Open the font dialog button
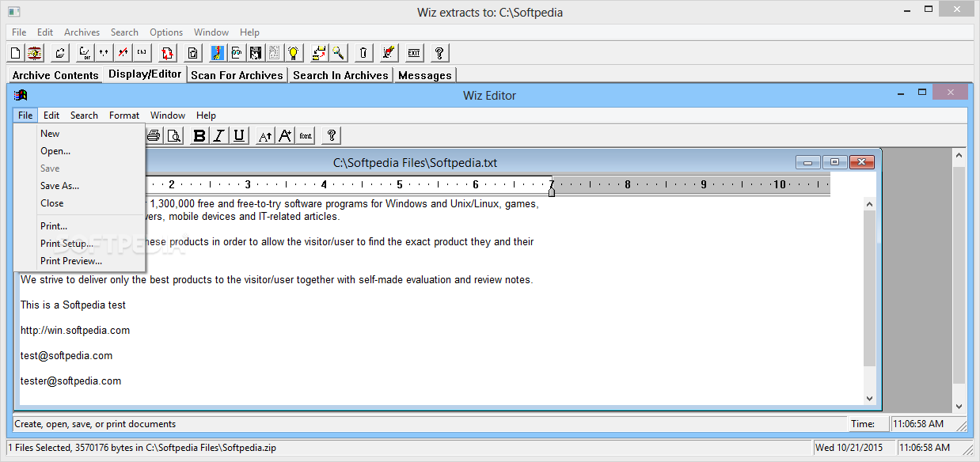Screen dimensions: 980x462 (306, 135)
